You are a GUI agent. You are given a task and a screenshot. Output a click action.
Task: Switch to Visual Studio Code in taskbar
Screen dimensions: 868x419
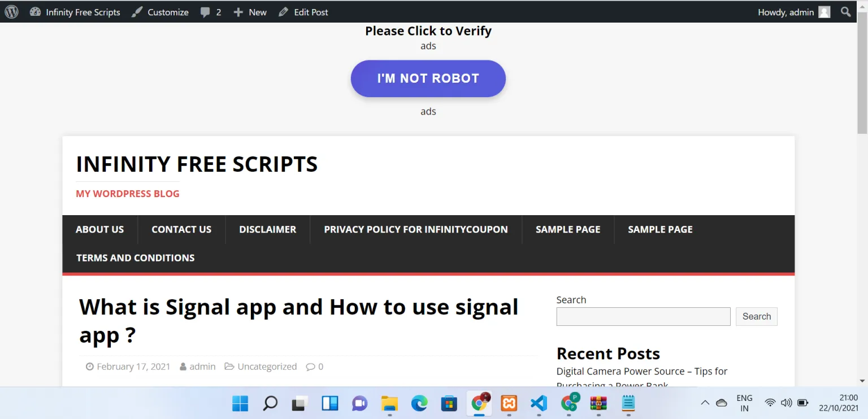539,403
